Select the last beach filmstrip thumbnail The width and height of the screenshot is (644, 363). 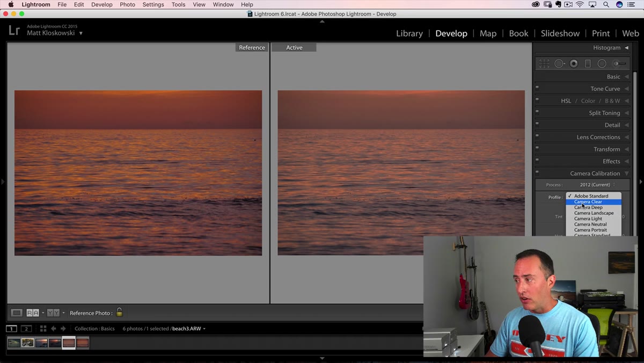pos(83,343)
